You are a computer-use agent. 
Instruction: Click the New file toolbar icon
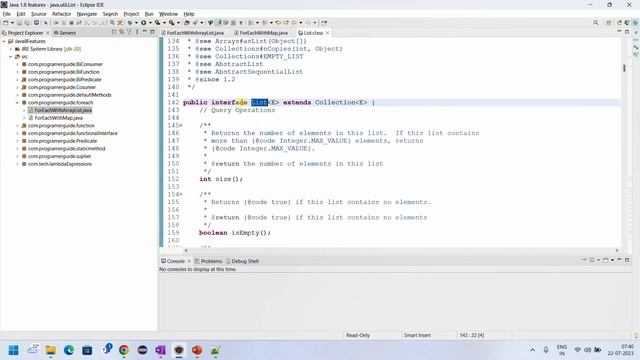click(6, 23)
